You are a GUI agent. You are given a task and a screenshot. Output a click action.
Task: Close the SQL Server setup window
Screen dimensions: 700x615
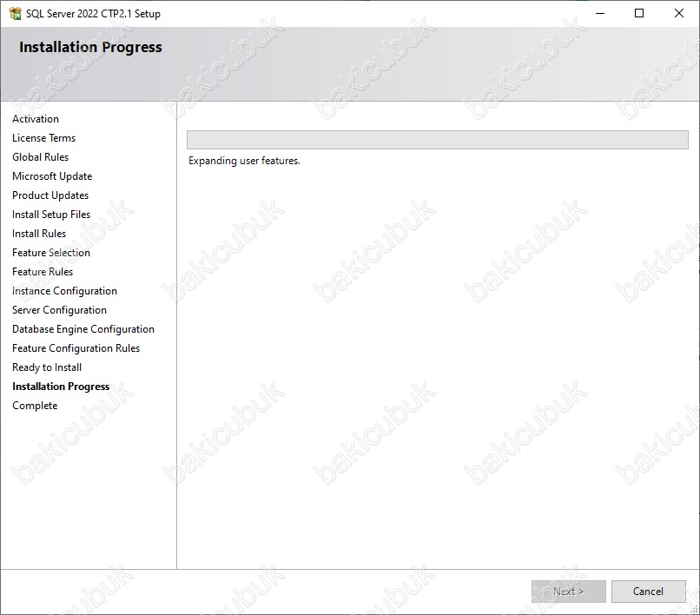click(x=679, y=13)
